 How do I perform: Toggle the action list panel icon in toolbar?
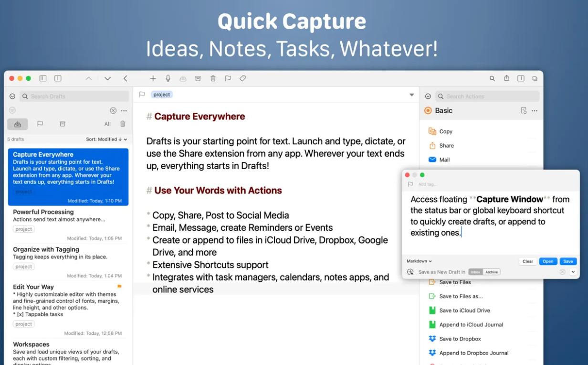click(521, 78)
